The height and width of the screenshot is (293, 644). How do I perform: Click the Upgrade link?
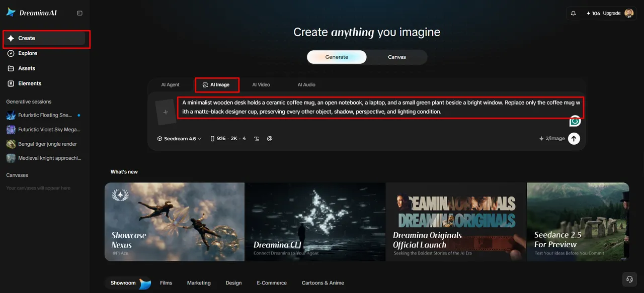click(x=612, y=14)
